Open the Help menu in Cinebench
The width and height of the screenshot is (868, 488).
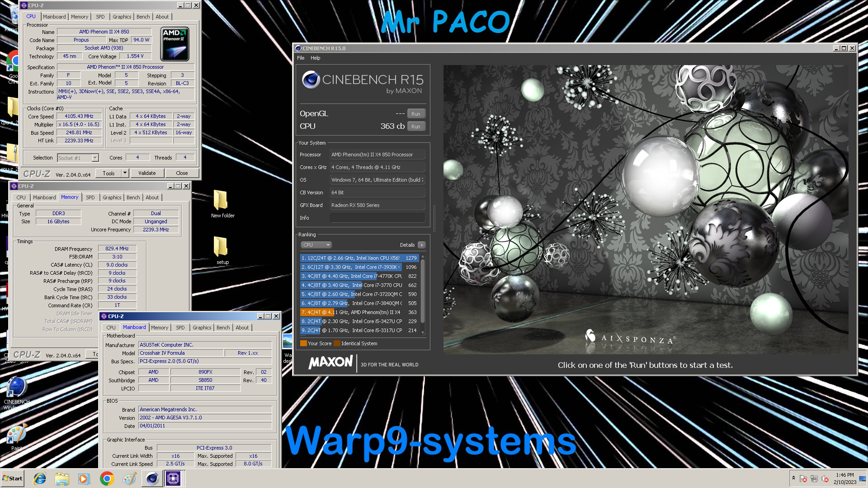[x=315, y=58]
